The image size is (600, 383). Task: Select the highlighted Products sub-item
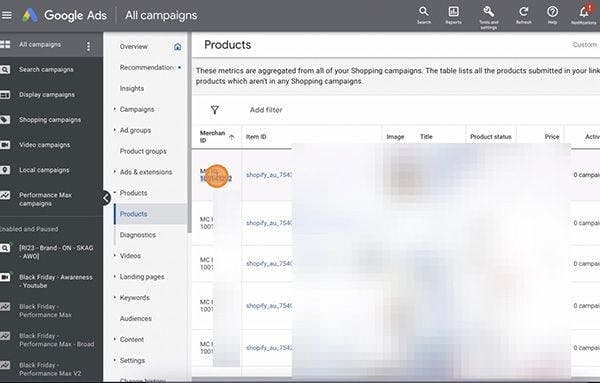point(150,214)
